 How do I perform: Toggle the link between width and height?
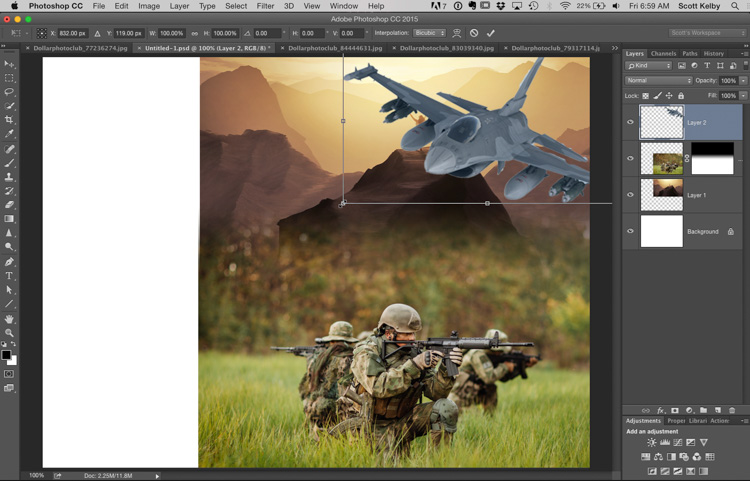[193, 33]
